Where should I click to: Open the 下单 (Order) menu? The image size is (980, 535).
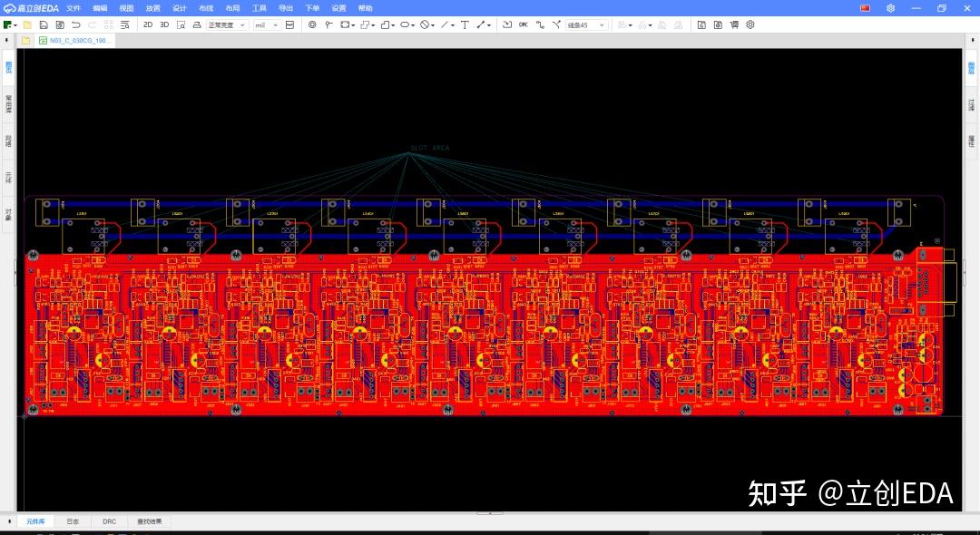click(312, 8)
